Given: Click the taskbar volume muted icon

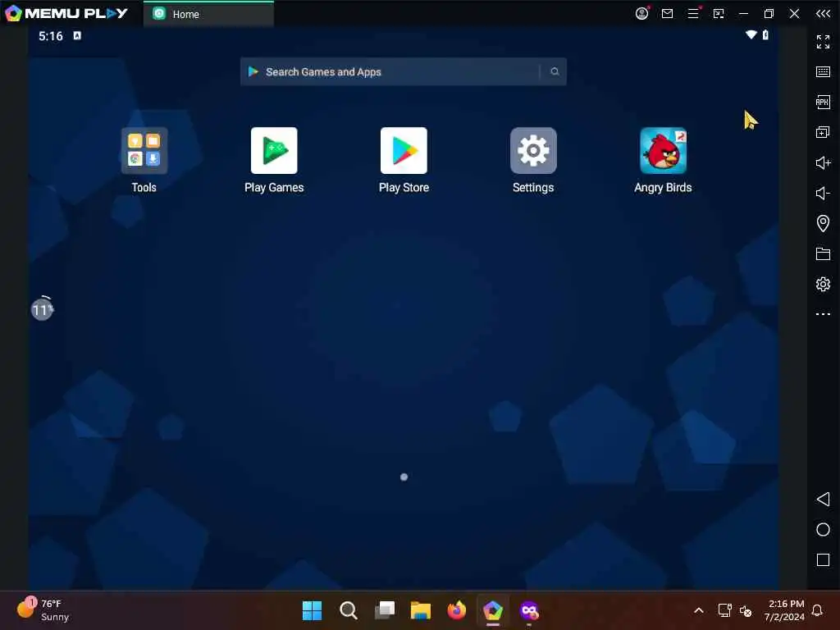Looking at the screenshot, I should [x=745, y=610].
